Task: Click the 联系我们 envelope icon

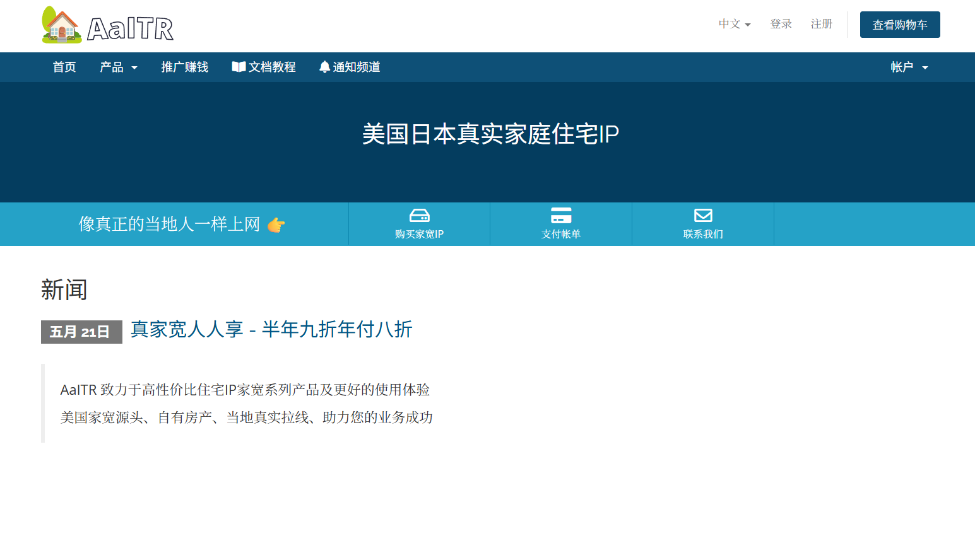Action: click(703, 216)
